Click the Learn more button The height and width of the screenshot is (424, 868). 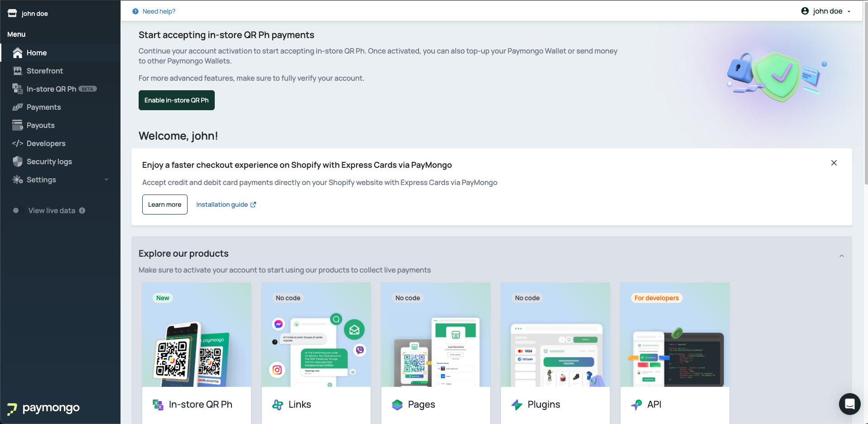165,205
